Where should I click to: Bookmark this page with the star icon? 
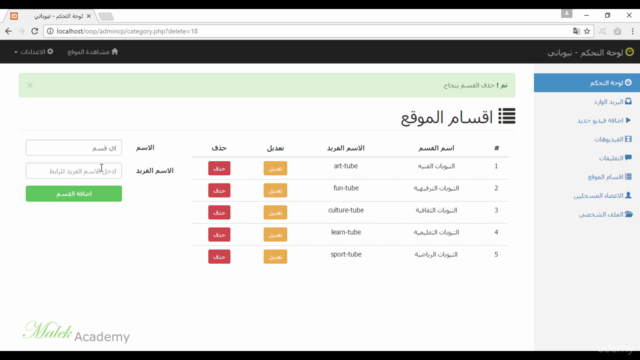pos(587,31)
